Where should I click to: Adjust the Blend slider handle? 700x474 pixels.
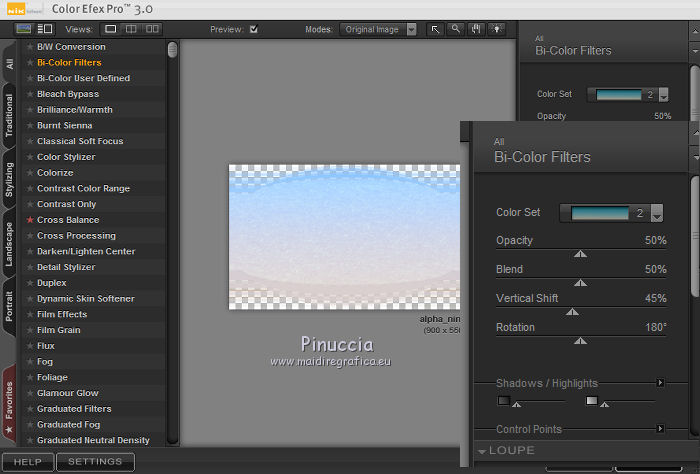580,283
